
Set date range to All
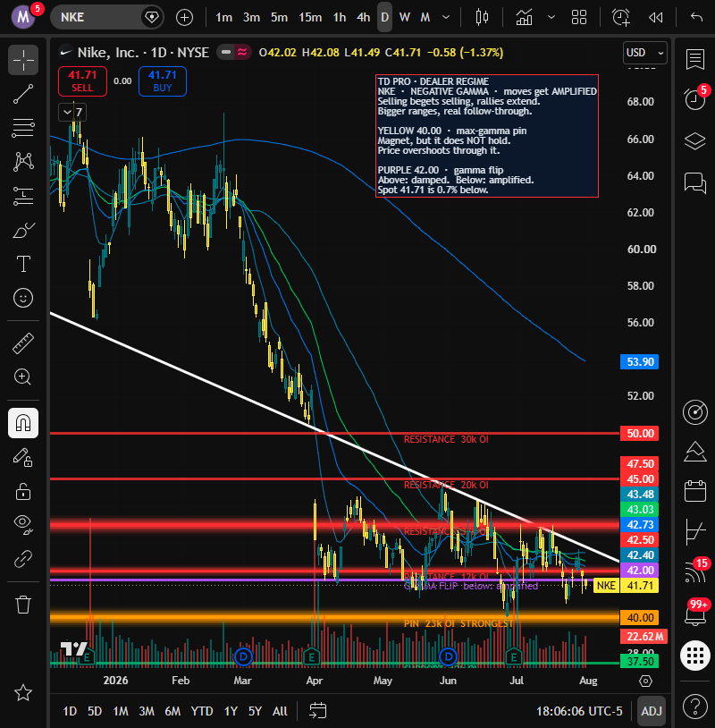click(x=280, y=711)
